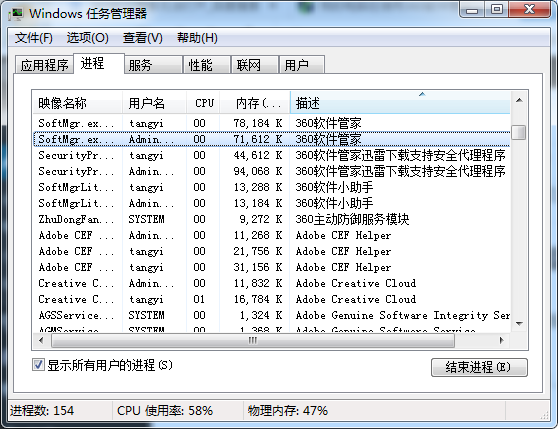Switch to the 服务 tab
558x429 pixels.
pyautogui.click(x=153, y=65)
